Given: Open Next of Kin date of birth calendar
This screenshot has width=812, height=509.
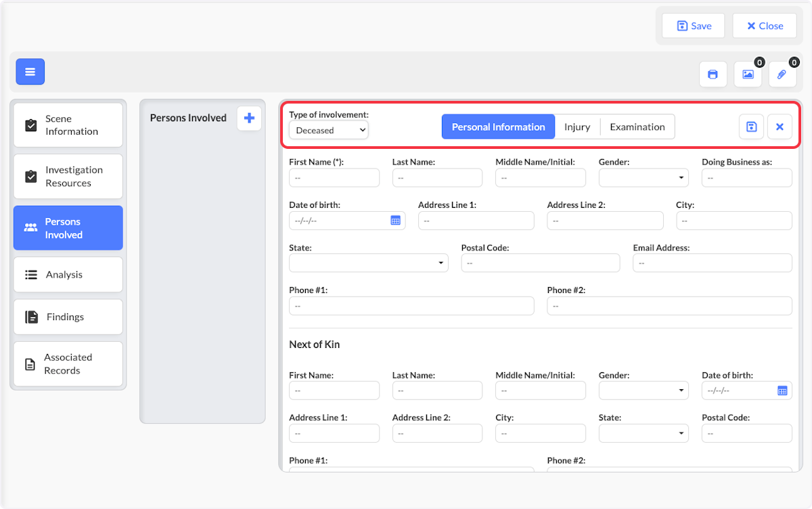Looking at the screenshot, I should tap(782, 391).
